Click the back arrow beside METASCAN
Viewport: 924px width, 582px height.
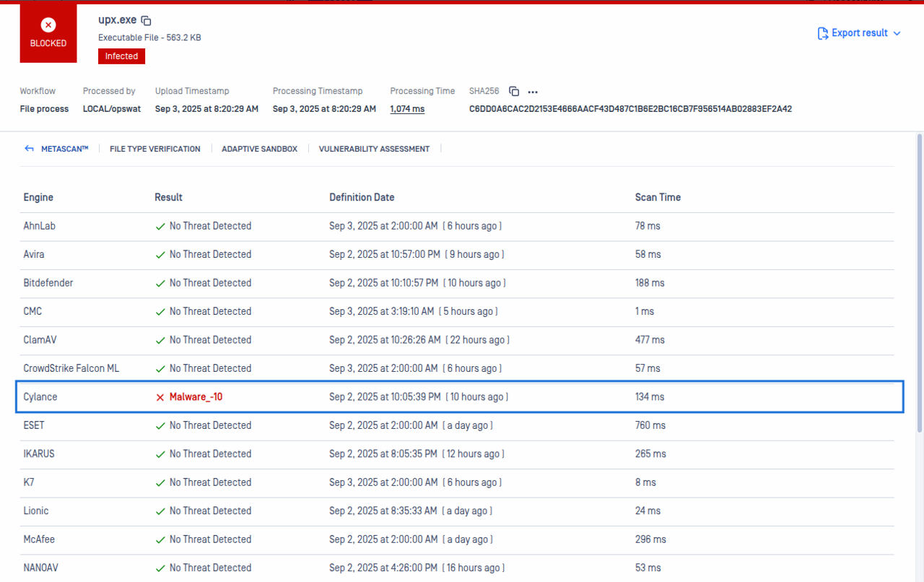[29, 149]
